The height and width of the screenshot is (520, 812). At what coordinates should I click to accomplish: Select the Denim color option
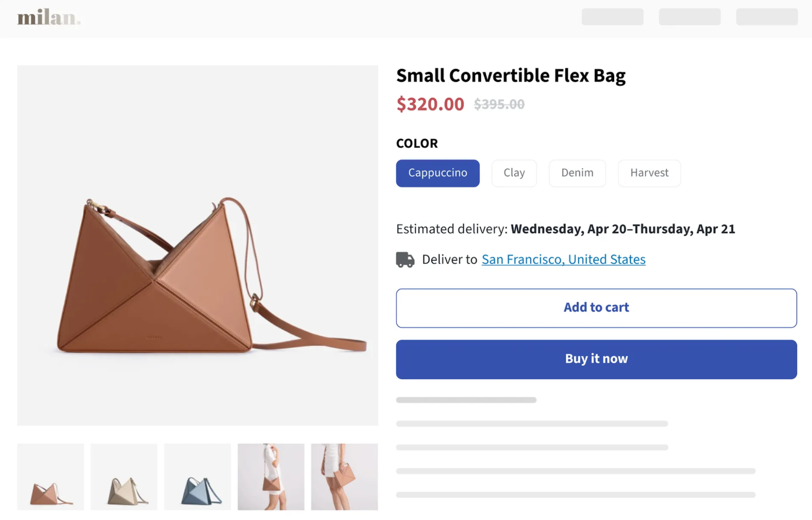click(x=577, y=173)
